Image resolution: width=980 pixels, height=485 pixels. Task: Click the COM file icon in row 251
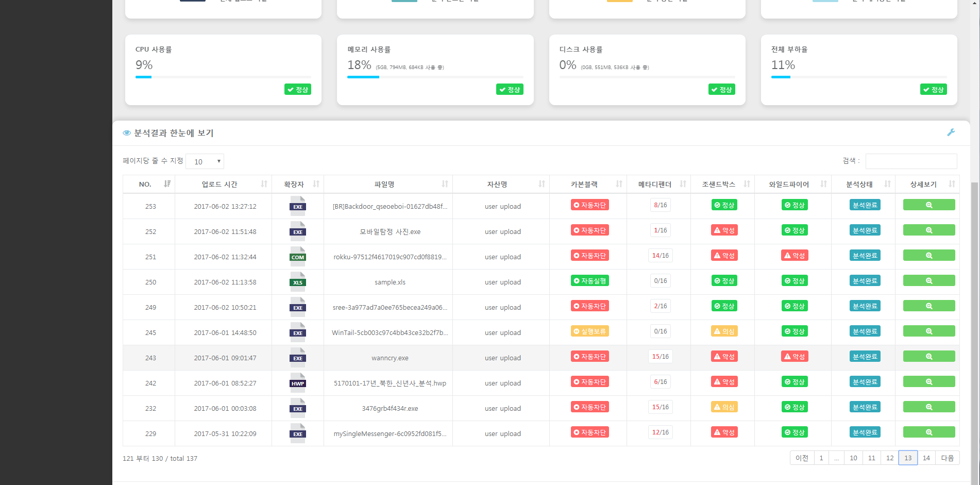tap(298, 256)
